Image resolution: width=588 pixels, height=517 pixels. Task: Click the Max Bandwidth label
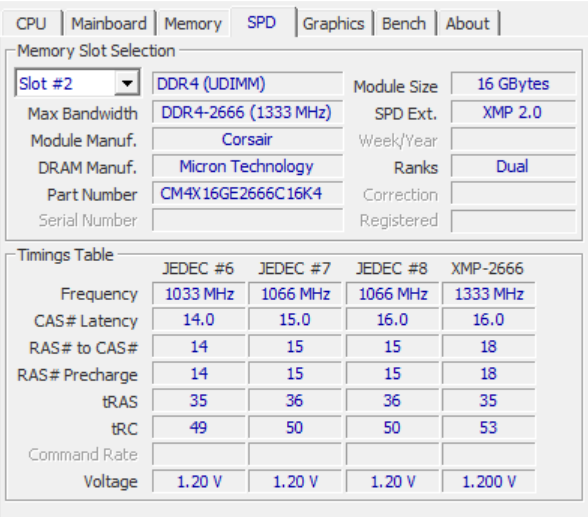point(82,114)
